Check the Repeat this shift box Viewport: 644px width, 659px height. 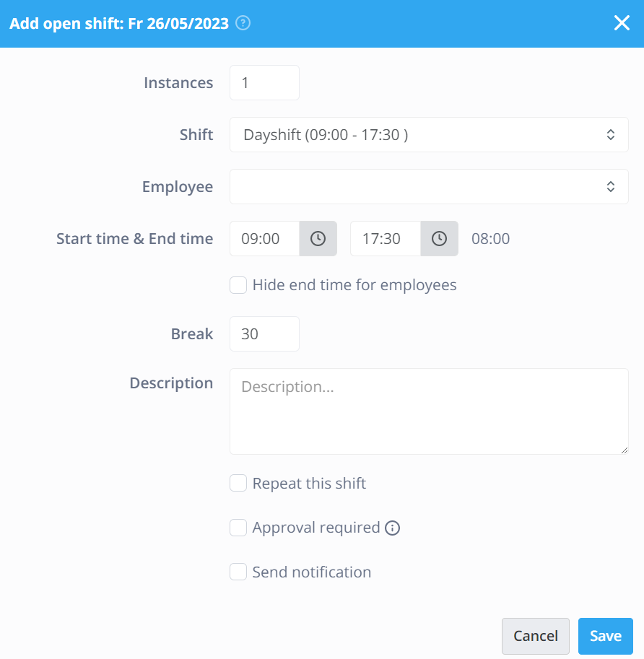pyautogui.click(x=238, y=483)
